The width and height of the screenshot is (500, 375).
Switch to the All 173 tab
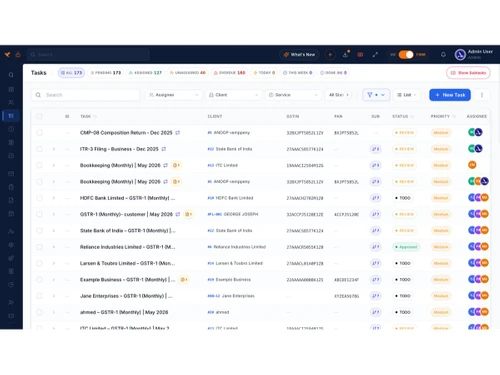click(71, 73)
